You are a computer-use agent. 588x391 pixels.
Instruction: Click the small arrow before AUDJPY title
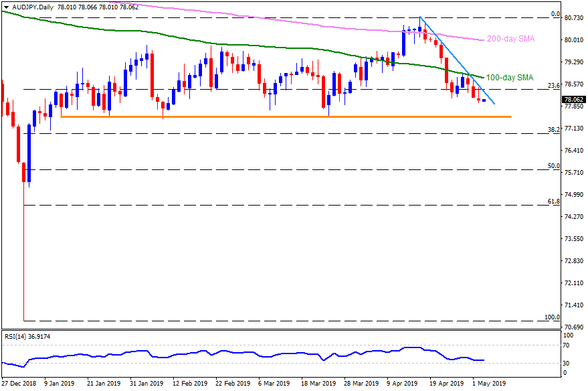tap(5, 6)
